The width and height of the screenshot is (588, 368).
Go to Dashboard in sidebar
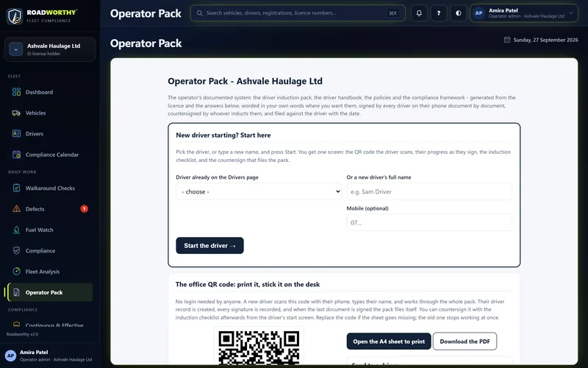coord(50,92)
